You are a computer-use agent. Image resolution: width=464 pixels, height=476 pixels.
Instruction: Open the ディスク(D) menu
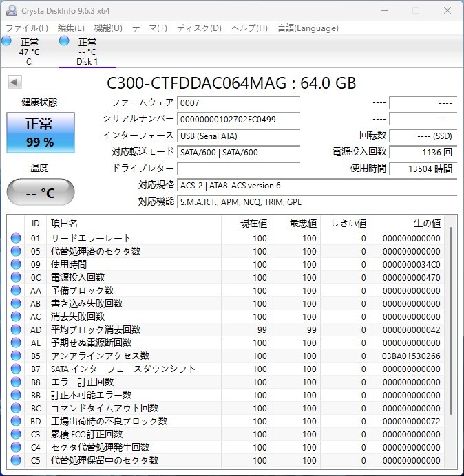(x=199, y=28)
